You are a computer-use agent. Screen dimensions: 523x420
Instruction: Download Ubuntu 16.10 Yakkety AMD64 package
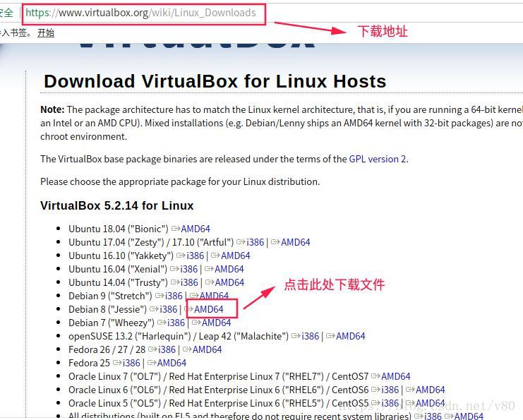click(236, 256)
